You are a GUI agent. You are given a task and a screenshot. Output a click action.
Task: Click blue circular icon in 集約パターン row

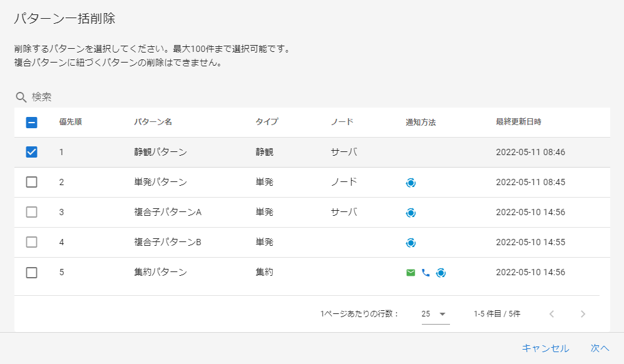tap(441, 273)
